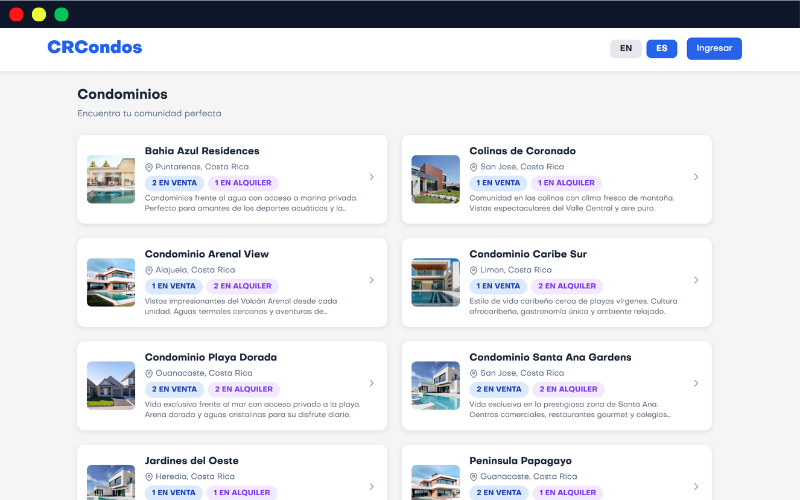Open the Condominio Santa Ana Gardens title
Viewport: 800px width, 500px height.
(x=551, y=357)
